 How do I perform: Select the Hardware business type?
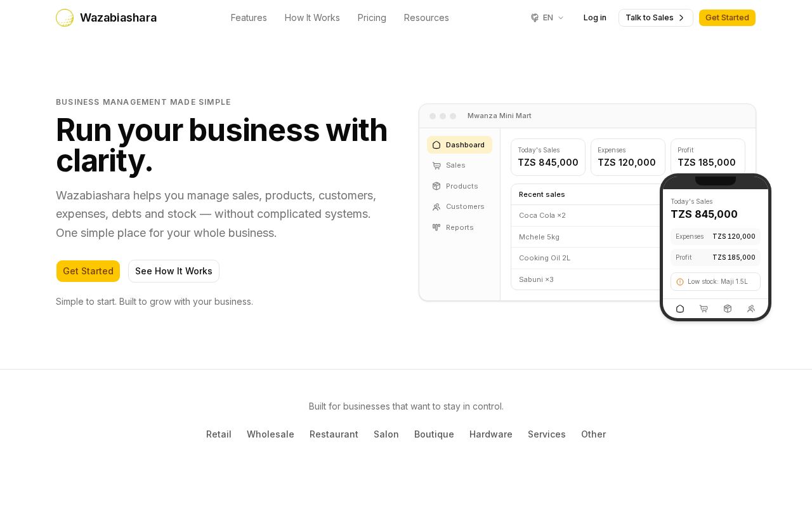pyautogui.click(x=491, y=434)
